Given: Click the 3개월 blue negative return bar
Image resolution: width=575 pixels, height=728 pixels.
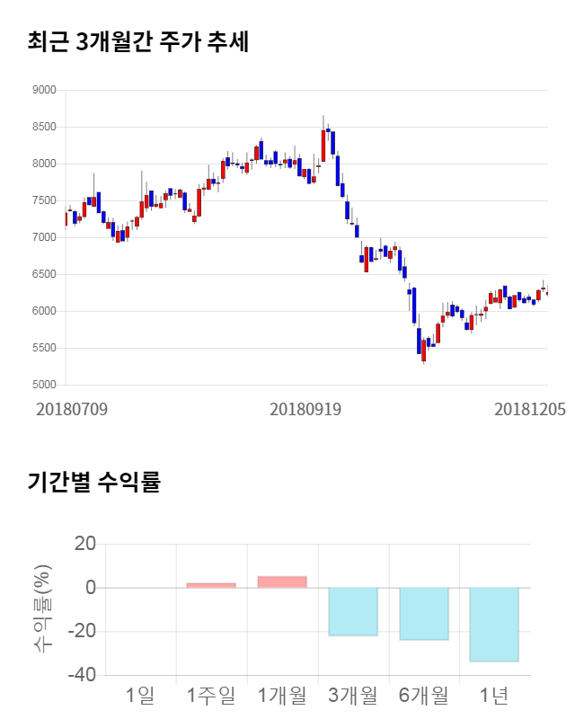Looking at the screenshot, I should pos(353,611).
